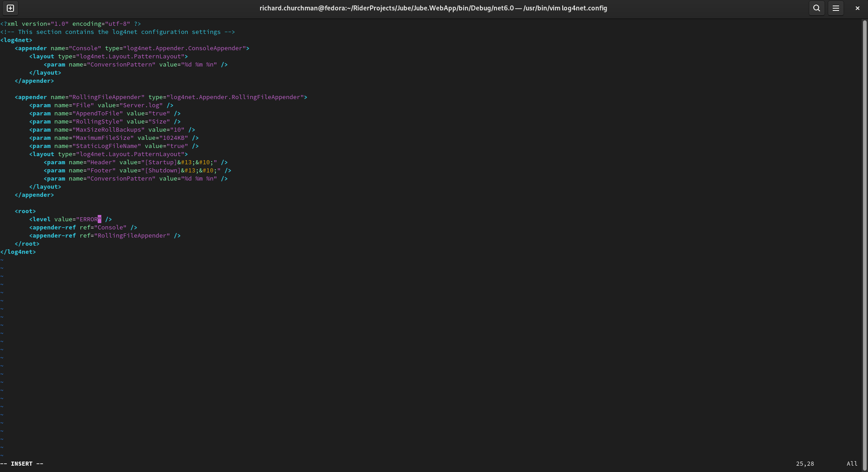This screenshot has height=472, width=868.
Task: Click the log4net configuration comment line
Action: coord(118,32)
